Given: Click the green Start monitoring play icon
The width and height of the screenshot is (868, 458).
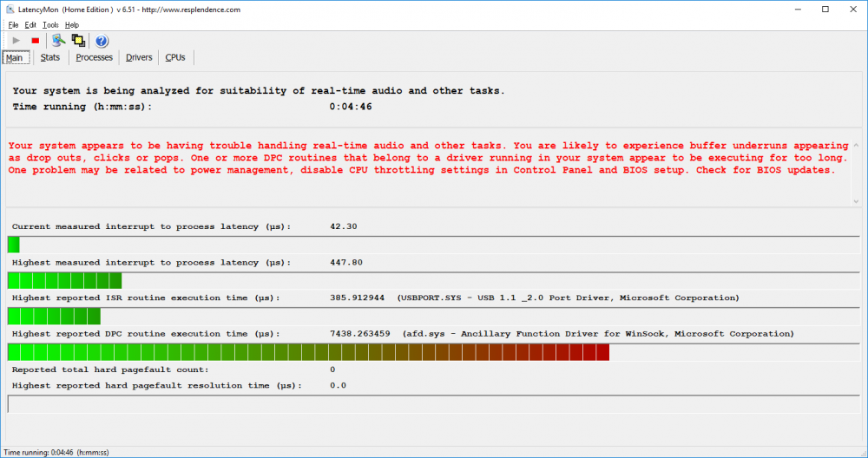Looking at the screenshot, I should tap(16, 41).
